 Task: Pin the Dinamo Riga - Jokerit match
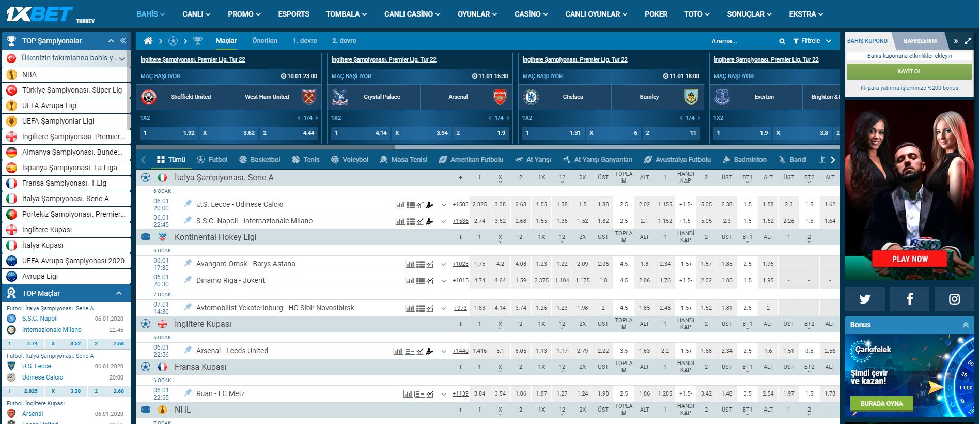[188, 280]
